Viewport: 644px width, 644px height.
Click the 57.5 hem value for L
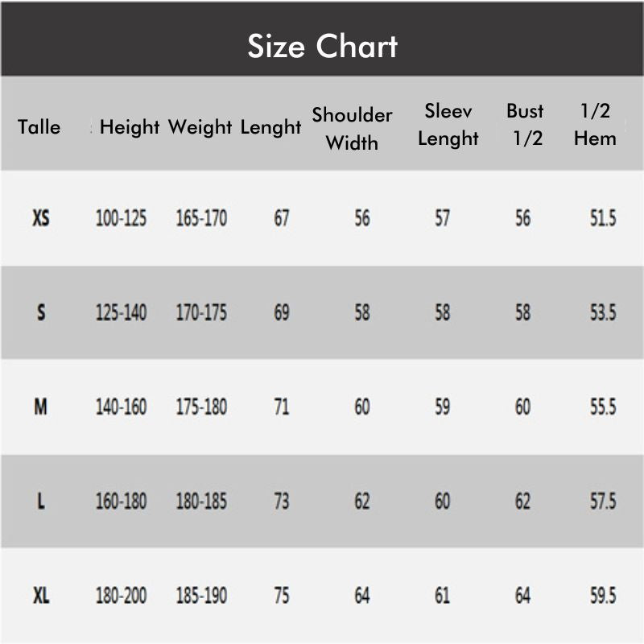pyautogui.click(x=602, y=502)
